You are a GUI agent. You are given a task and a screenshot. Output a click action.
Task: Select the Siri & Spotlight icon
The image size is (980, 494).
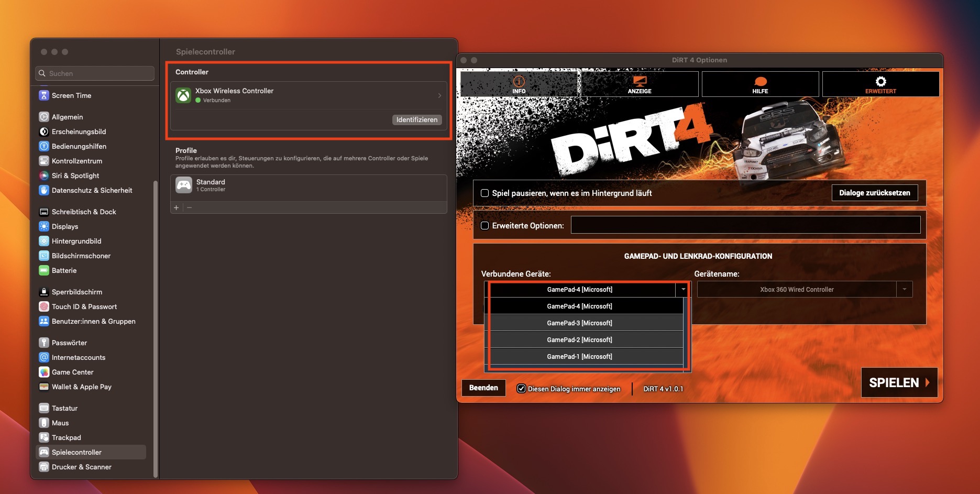point(44,175)
